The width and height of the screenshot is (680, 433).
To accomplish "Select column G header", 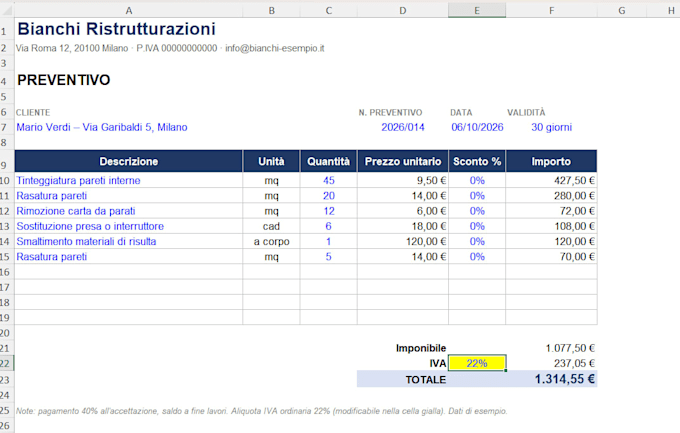I will click(621, 10).
